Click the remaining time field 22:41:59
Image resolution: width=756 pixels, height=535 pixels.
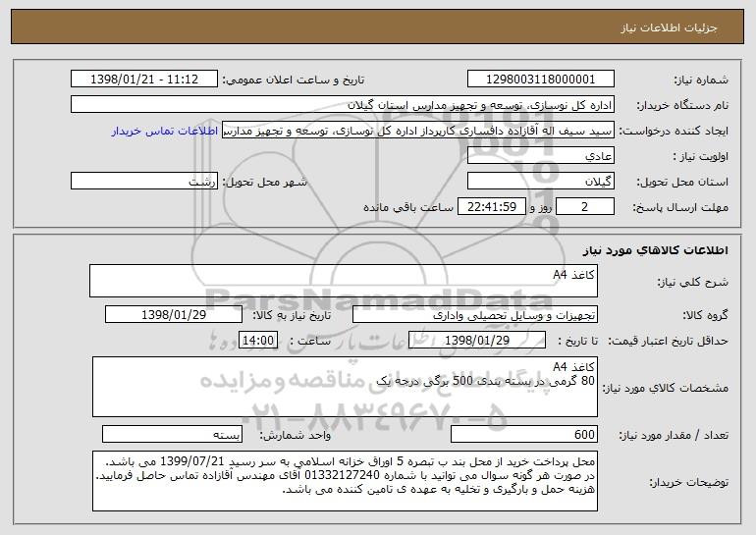[x=491, y=207]
